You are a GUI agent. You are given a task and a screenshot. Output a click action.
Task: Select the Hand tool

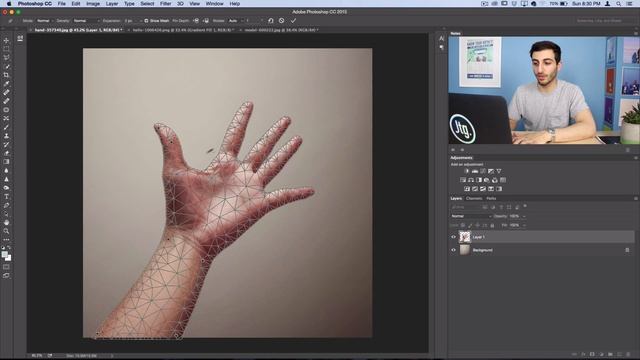tap(6, 222)
